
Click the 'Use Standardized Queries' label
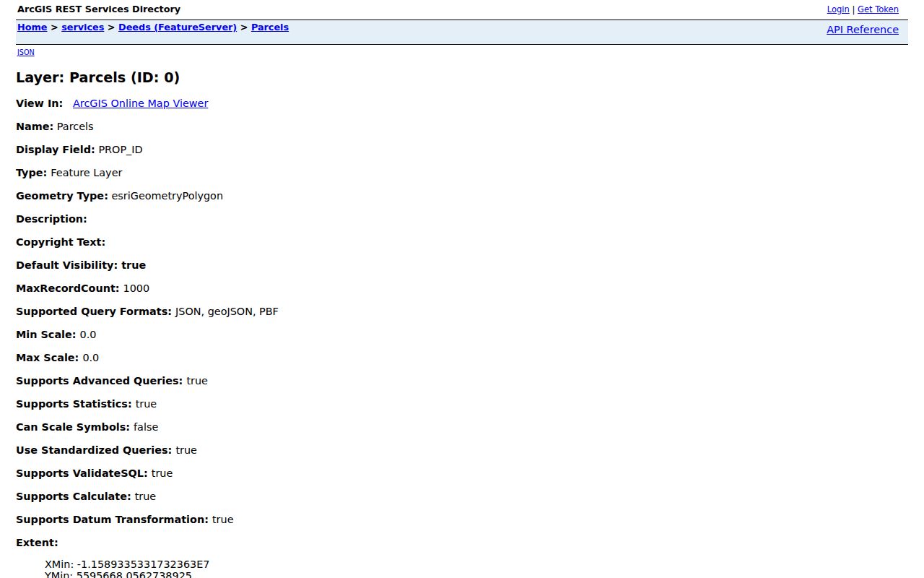pos(94,450)
